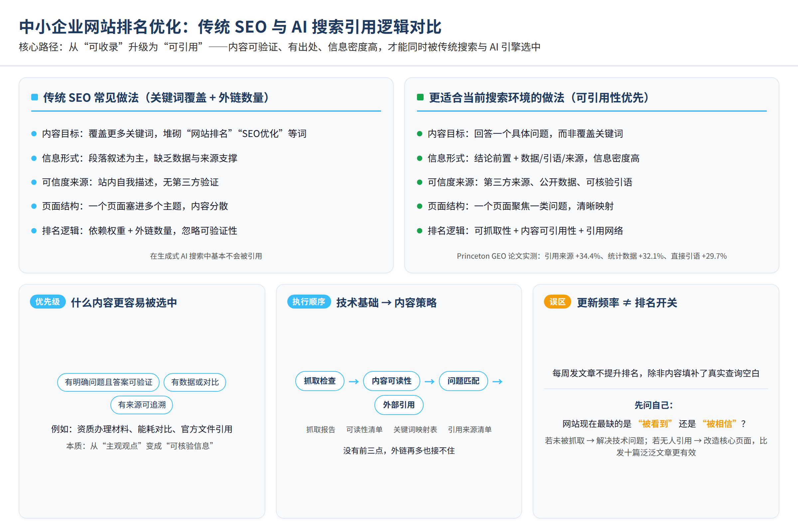Click the green square beside 更适合当前搜索环境的做法
This screenshot has width=798, height=532.
(420, 97)
